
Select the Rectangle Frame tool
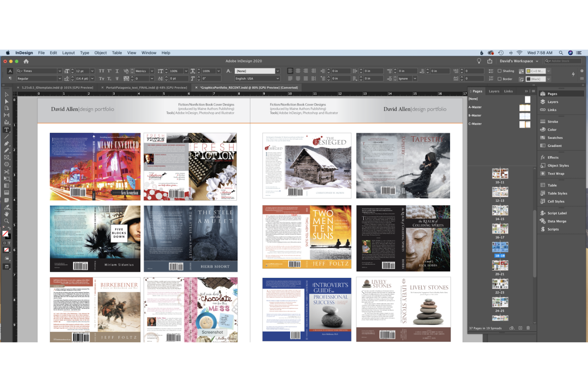[x=6, y=157]
